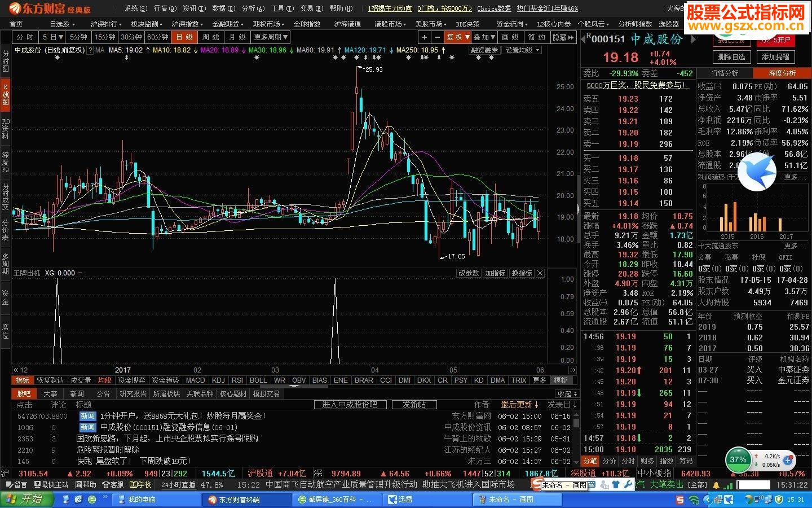Open the Windows 开始 start button

pos(27,499)
